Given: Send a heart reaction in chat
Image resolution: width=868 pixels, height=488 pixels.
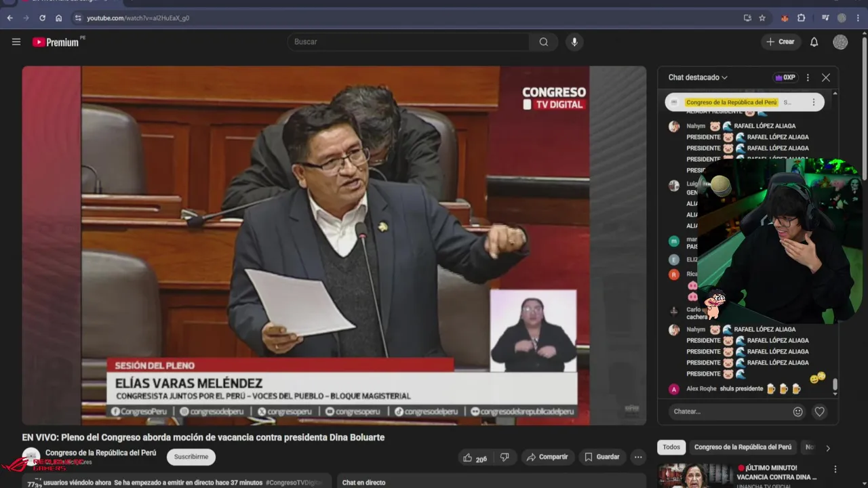Looking at the screenshot, I should pos(820,411).
